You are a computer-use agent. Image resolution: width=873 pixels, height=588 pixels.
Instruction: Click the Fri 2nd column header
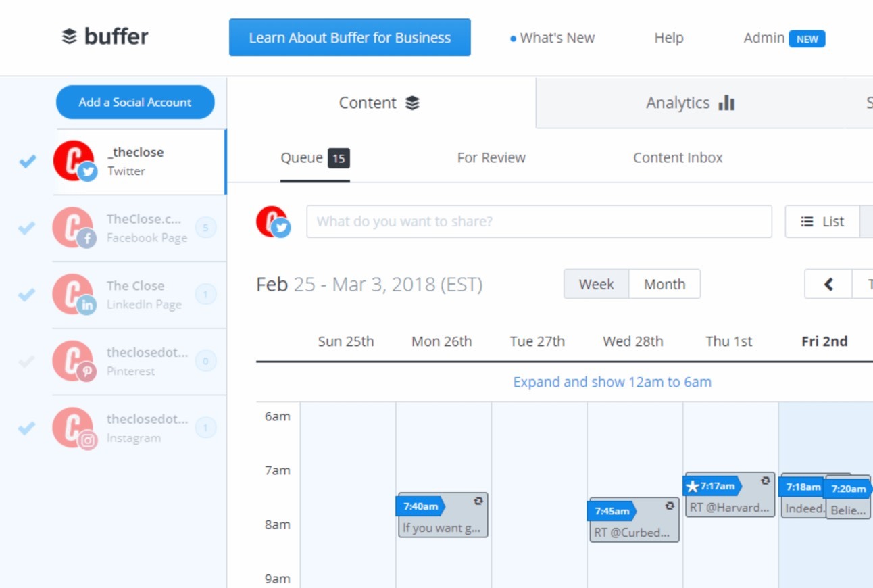[x=824, y=341]
